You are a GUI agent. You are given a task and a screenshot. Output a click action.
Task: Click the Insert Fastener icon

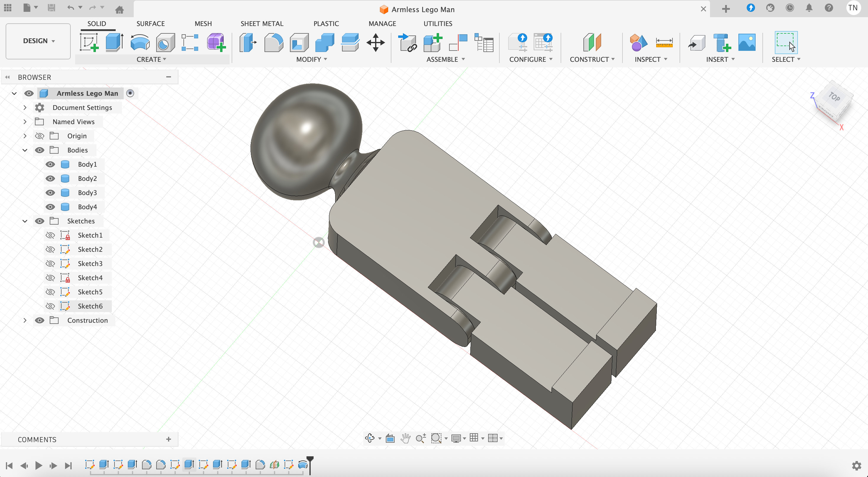(722, 43)
